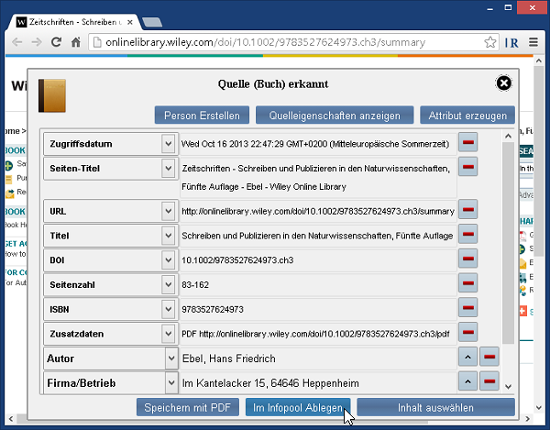Click Im Infopool Ablegen button
Viewport: 550px width, 430px height.
(x=298, y=407)
